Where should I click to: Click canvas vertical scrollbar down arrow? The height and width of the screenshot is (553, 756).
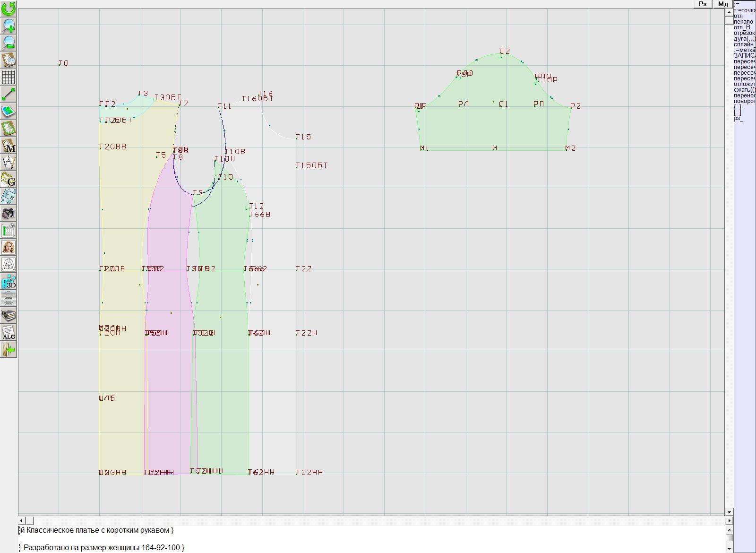(x=729, y=512)
